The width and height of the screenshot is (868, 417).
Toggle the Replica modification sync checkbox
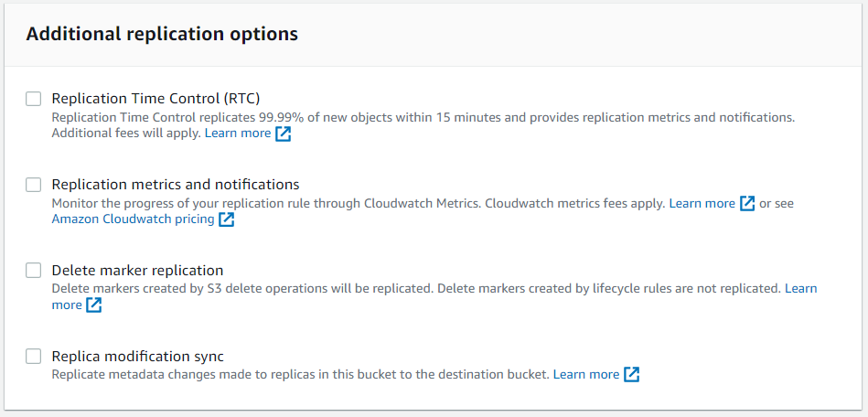click(x=34, y=357)
